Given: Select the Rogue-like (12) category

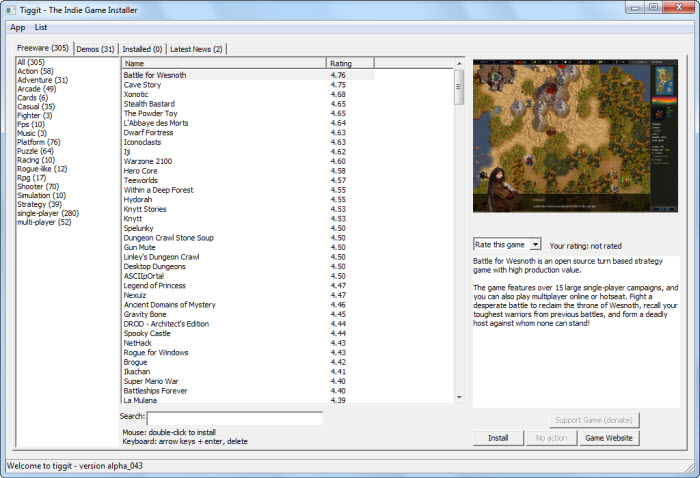Looking at the screenshot, I should tap(42, 169).
